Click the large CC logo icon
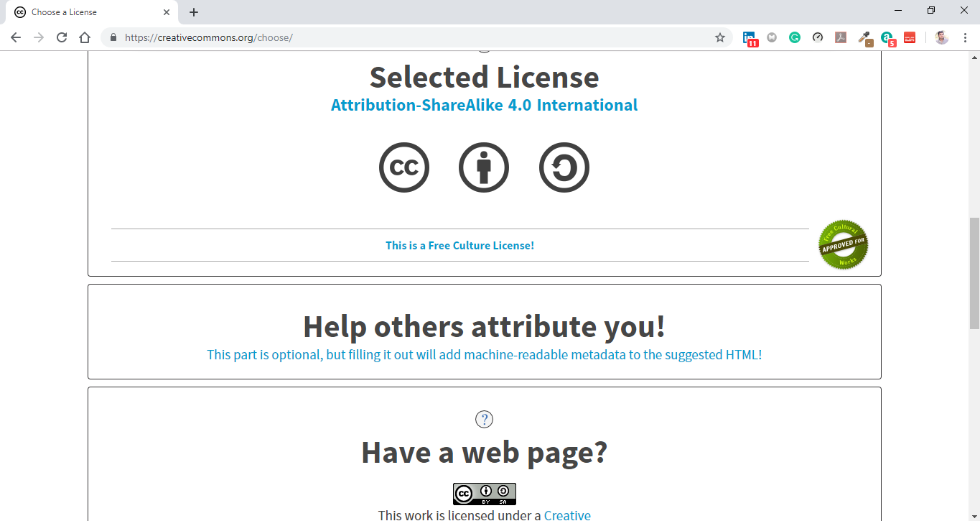The image size is (980, 521). pos(404,167)
